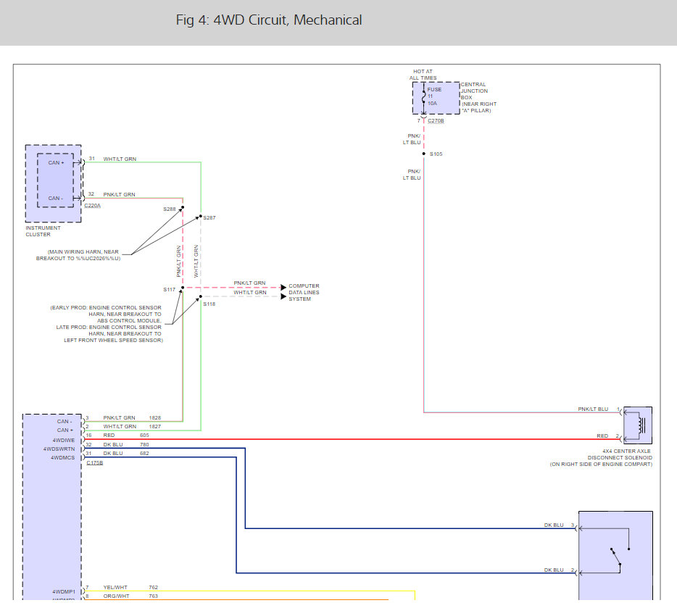Screen dimensions: 677x616
Task: Click circuit number 605 on the RED wire
Action: tap(144, 436)
